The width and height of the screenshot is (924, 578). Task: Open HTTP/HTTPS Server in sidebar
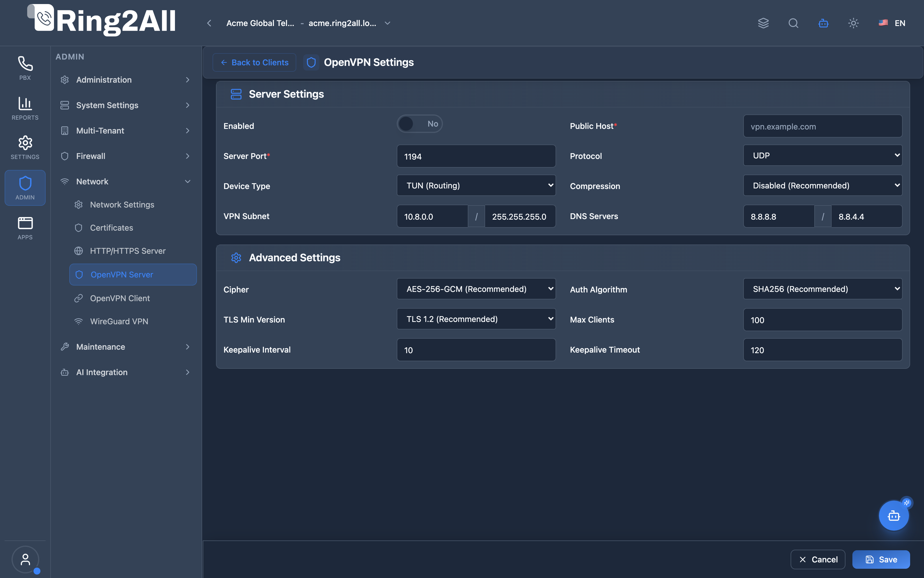coord(133,251)
